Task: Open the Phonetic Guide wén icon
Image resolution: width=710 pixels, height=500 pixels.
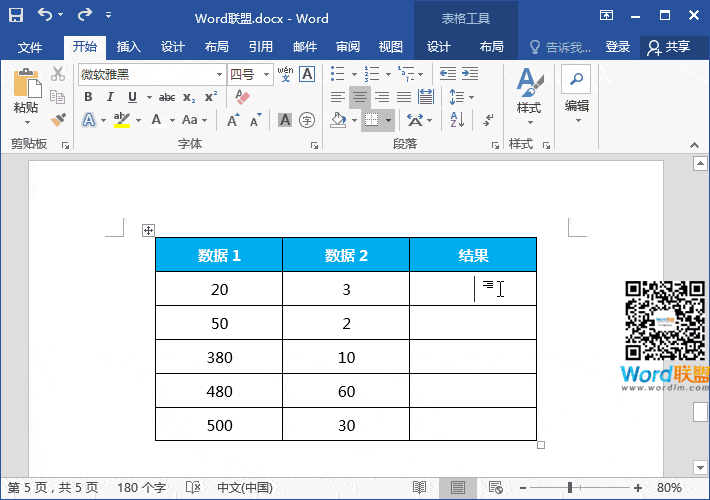Action: (x=285, y=74)
